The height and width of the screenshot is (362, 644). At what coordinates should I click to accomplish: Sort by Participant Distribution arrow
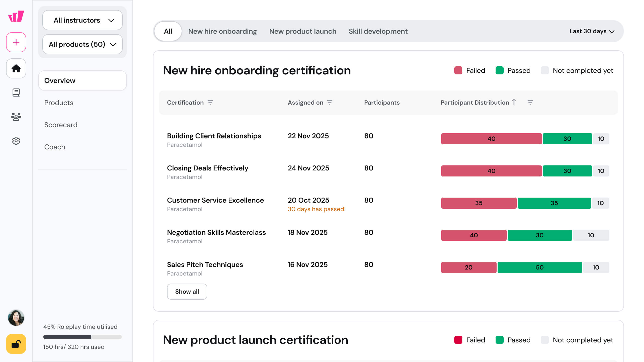pyautogui.click(x=514, y=102)
